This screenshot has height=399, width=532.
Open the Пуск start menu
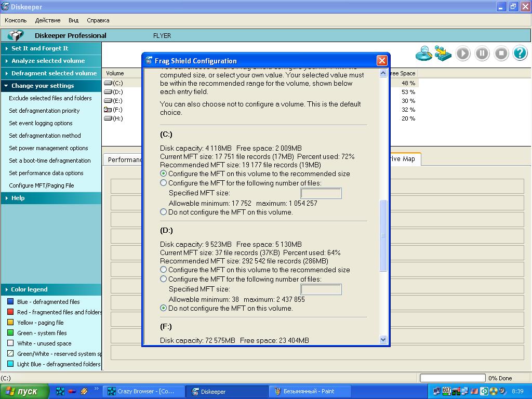pyautogui.click(x=24, y=391)
